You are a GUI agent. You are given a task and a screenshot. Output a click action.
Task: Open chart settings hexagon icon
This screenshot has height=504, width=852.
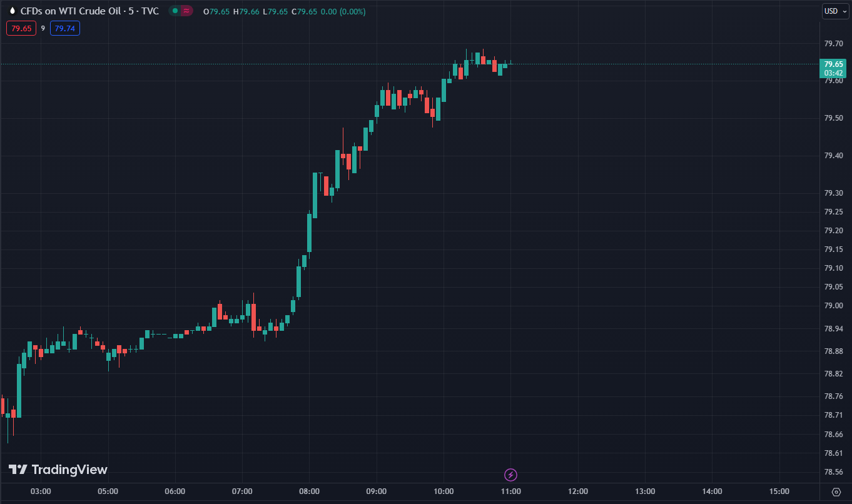836,491
